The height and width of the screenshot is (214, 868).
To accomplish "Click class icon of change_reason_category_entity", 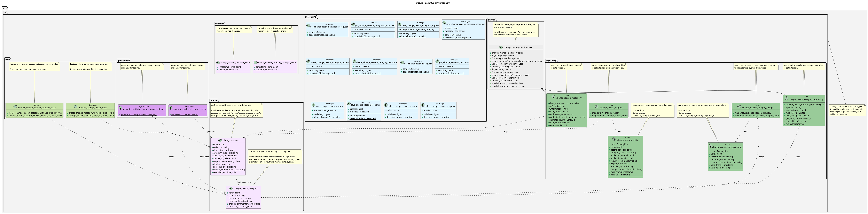I will [x=710, y=146].
